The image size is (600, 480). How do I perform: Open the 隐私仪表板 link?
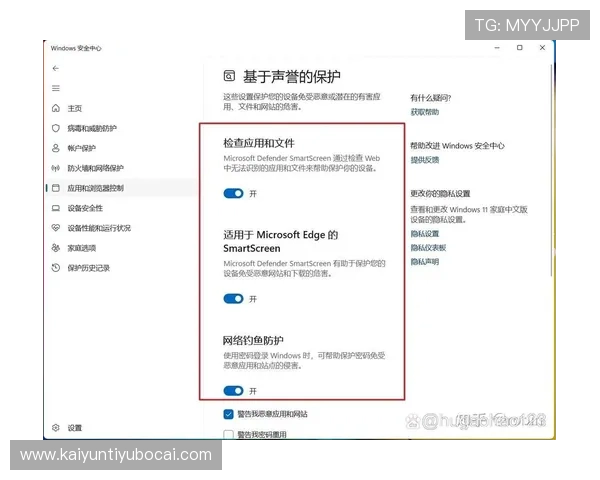[x=428, y=248]
